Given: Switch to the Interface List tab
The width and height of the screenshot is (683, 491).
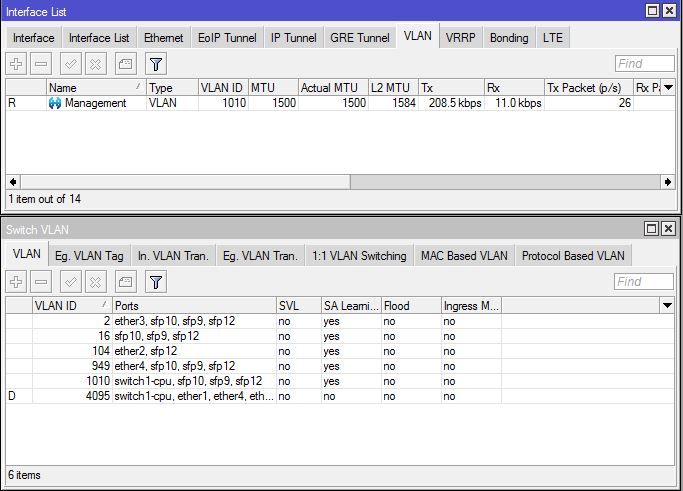Looking at the screenshot, I should [99, 38].
